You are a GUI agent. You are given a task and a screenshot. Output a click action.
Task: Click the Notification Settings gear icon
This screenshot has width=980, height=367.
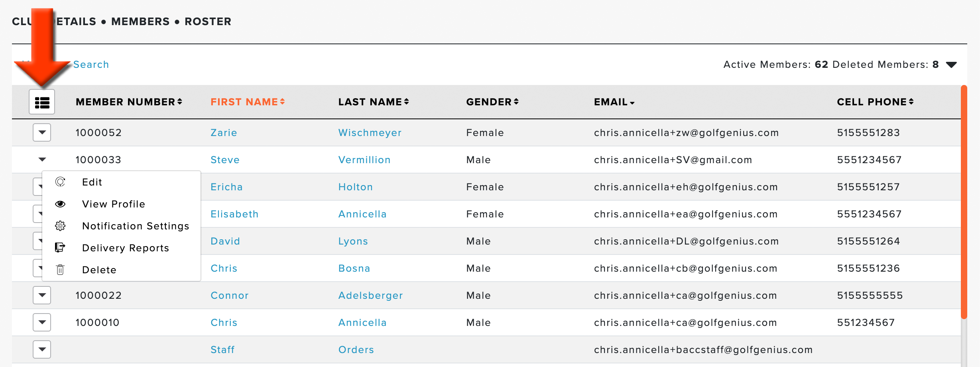(x=60, y=226)
